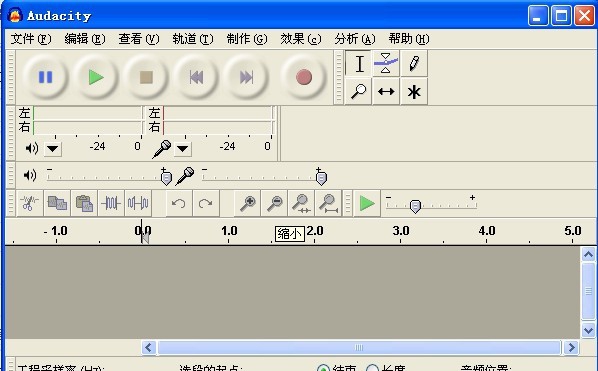Screen dimensions: 598x371
Task: Trim audio outside the selection
Action: click(111, 203)
